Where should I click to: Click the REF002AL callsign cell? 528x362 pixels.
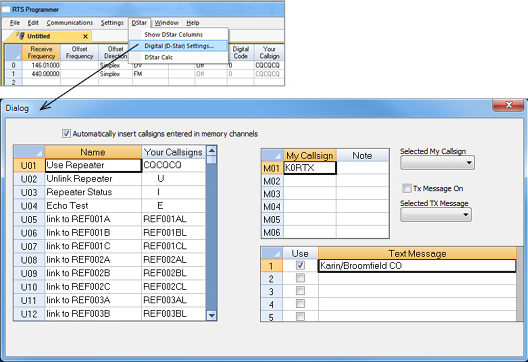(173, 260)
